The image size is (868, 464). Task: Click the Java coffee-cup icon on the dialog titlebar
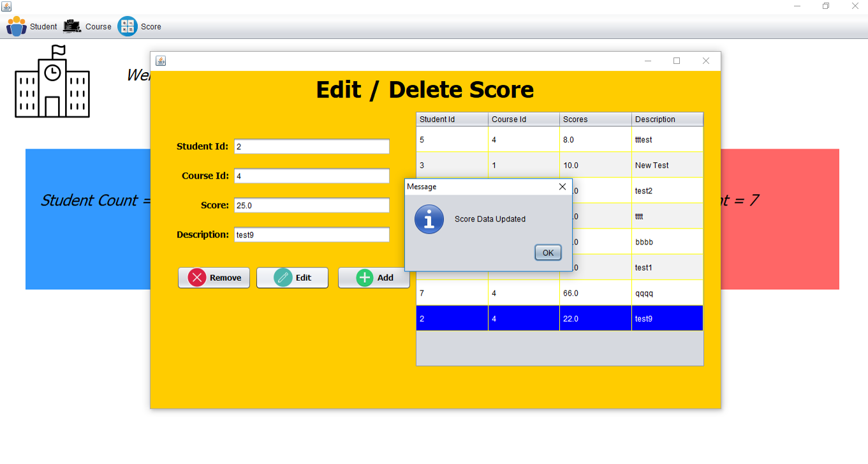(x=161, y=60)
